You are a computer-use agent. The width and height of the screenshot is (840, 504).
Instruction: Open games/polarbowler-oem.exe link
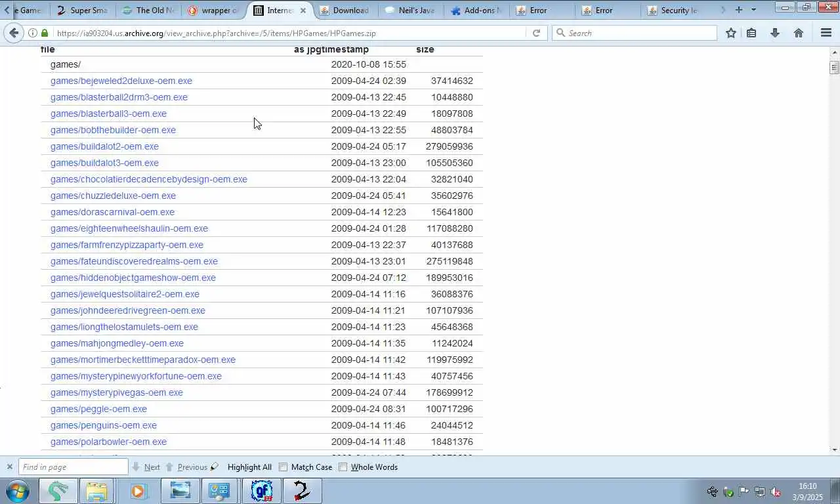pos(108,442)
